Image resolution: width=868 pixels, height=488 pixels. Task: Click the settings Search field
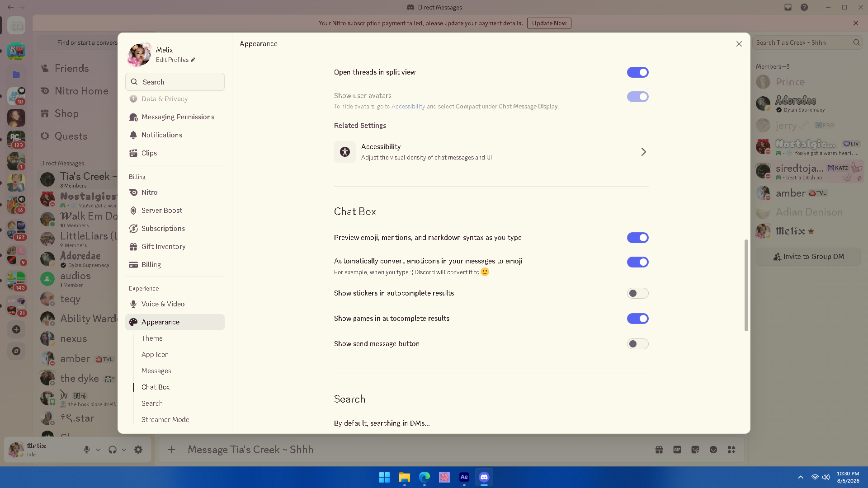coord(175,82)
